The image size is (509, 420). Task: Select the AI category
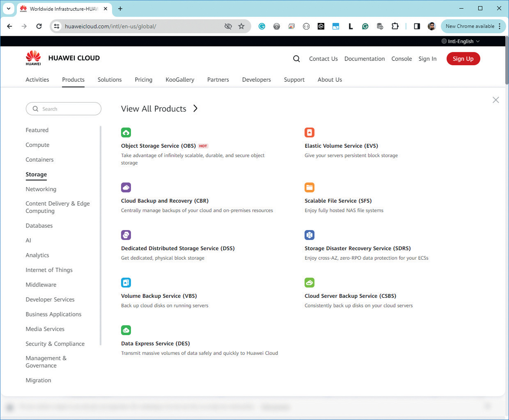click(x=28, y=240)
